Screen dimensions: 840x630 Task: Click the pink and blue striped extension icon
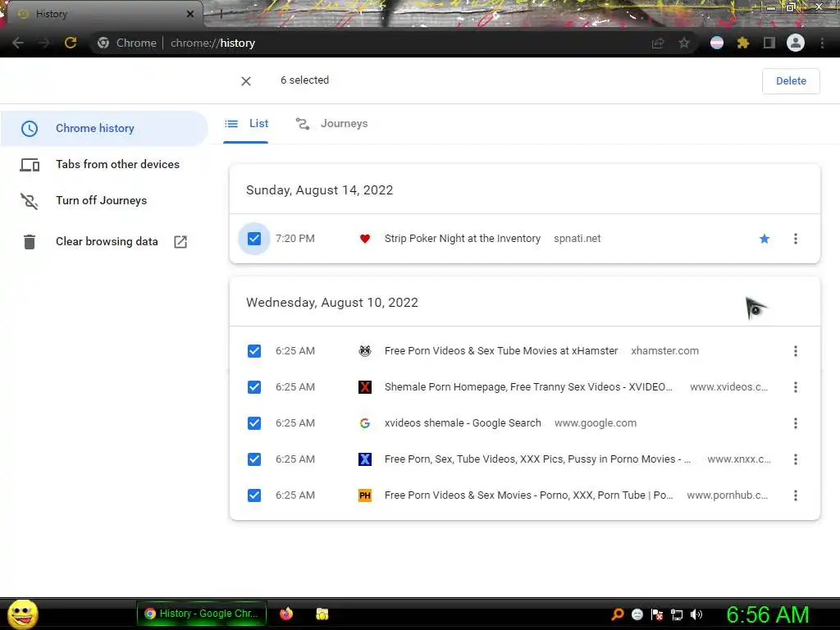717,43
